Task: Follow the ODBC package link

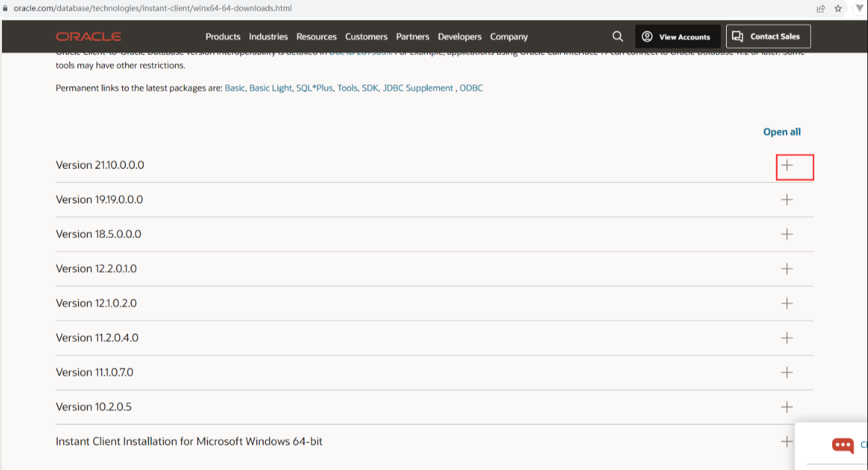Action: 471,88
